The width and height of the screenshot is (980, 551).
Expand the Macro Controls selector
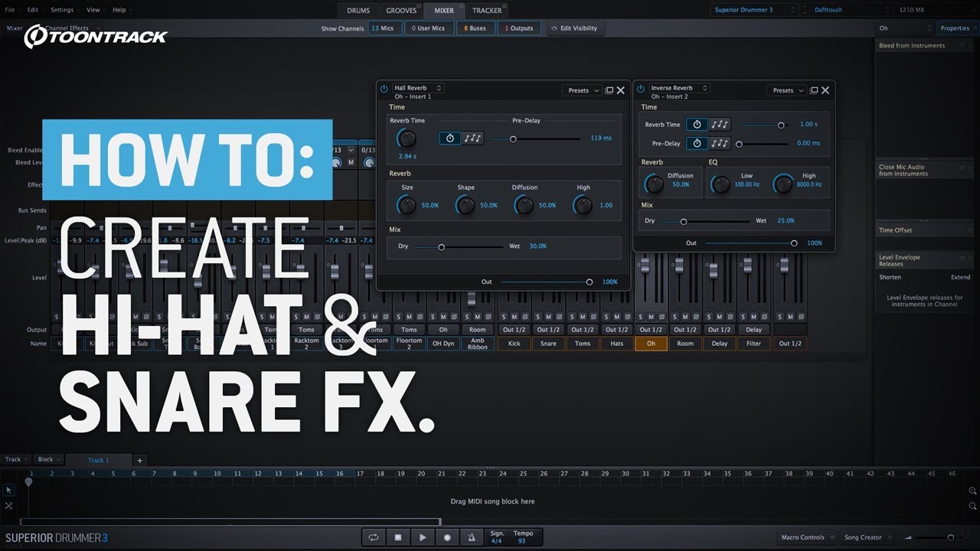[805, 537]
